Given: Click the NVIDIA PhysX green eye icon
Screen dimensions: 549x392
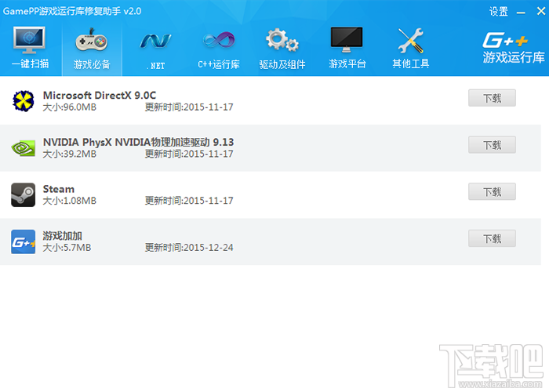Looking at the screenshot, I should [23, 147].
